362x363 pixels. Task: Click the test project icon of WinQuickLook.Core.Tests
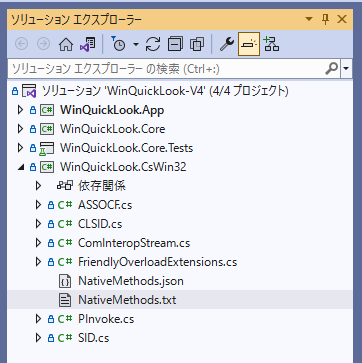click(x=47, y=149)
